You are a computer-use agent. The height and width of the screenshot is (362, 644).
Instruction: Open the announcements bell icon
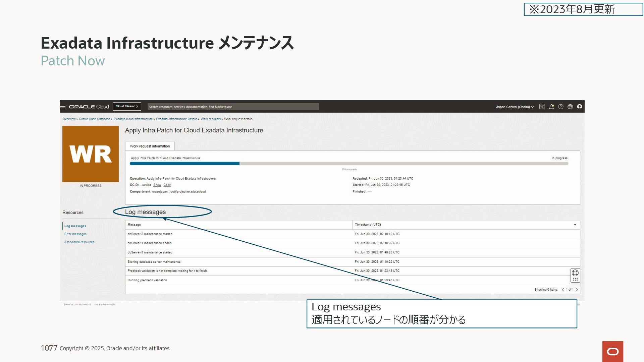[551, 107]
